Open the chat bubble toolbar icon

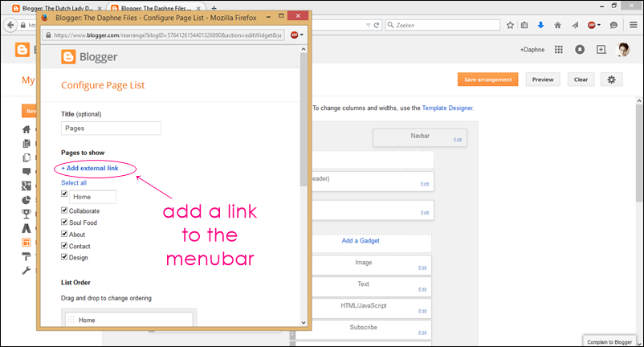click(613, 25)
